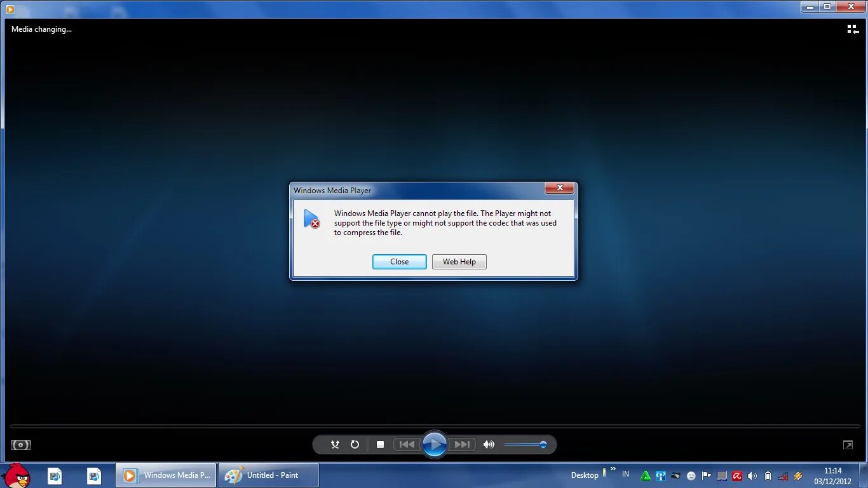
Task: Open the first pinned media file icon
Action: click(x=55, y=476)
